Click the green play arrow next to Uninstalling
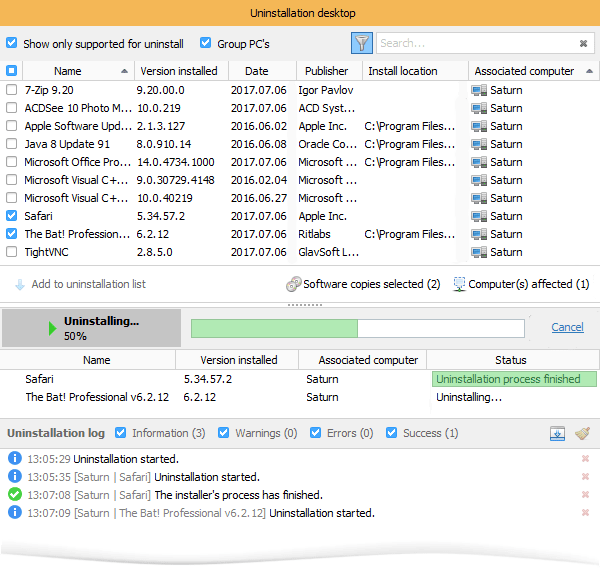This screenshot has width=600, height=570. [x=52, y=328]
